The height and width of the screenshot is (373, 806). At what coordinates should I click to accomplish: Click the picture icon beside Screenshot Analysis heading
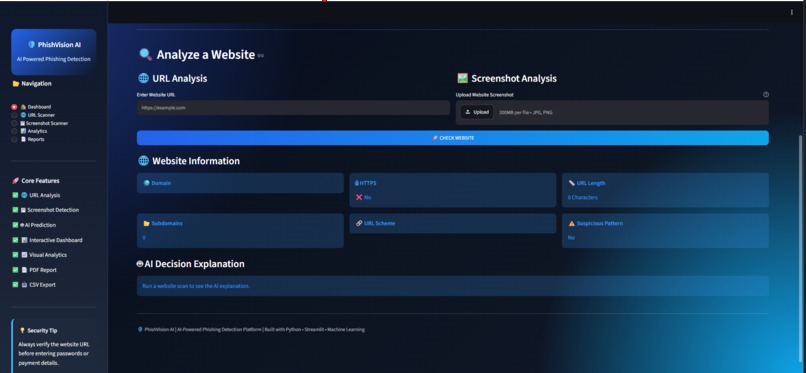(x=462, y=78)
